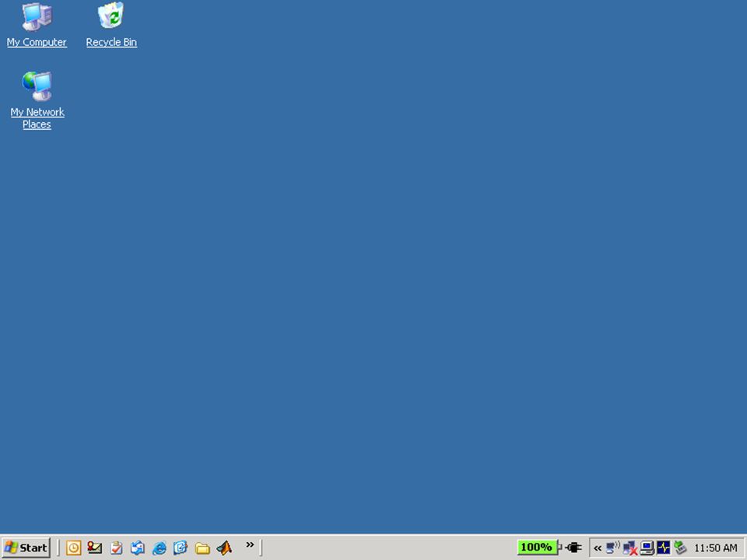
Task: Open the Outlook Express quick launch icon
Action: pos(181,548)
